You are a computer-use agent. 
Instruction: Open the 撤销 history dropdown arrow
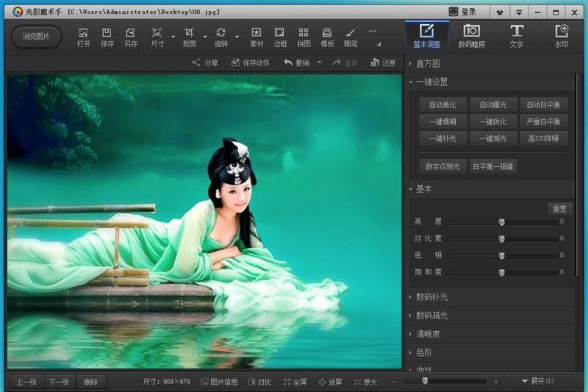coord(320,63)
